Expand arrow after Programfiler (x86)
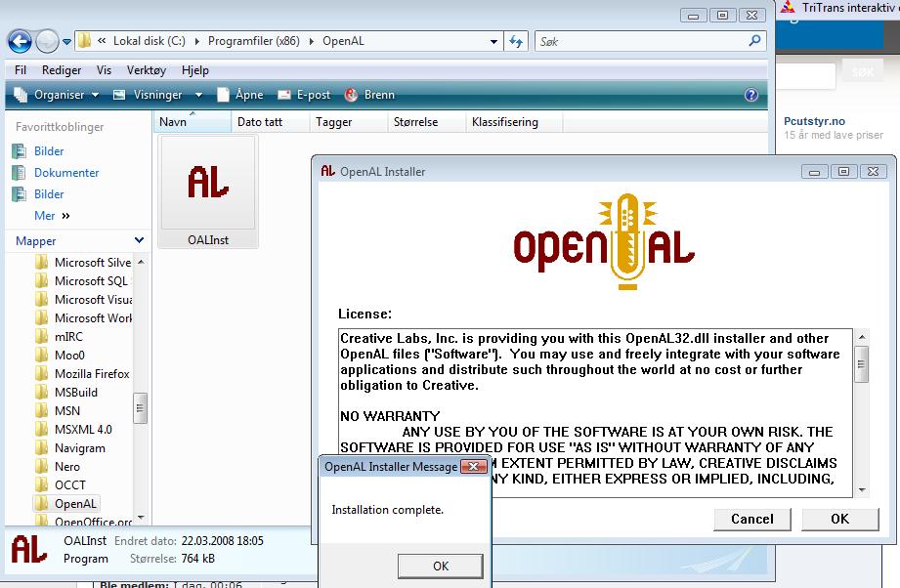The height and width of the screenshot is (588, 900). click(311, 41)
